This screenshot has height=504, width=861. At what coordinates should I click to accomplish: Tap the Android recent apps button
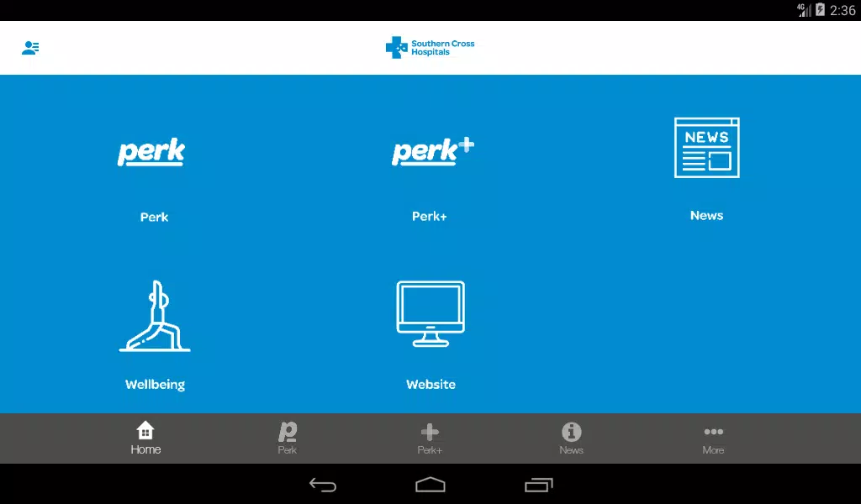click(x=539, y=485)
